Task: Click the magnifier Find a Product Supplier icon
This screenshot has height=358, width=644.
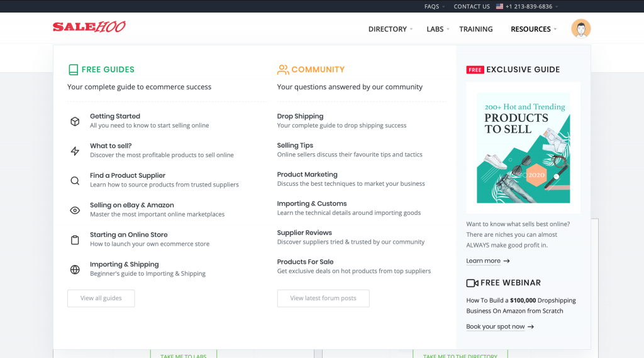Action: (x=75, y=181)
